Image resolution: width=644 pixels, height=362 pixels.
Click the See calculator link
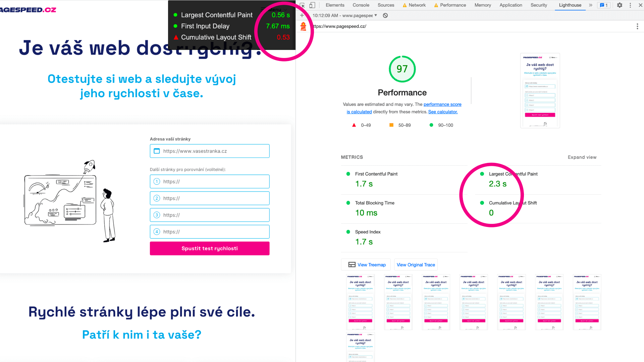click(x=443, y=112)
